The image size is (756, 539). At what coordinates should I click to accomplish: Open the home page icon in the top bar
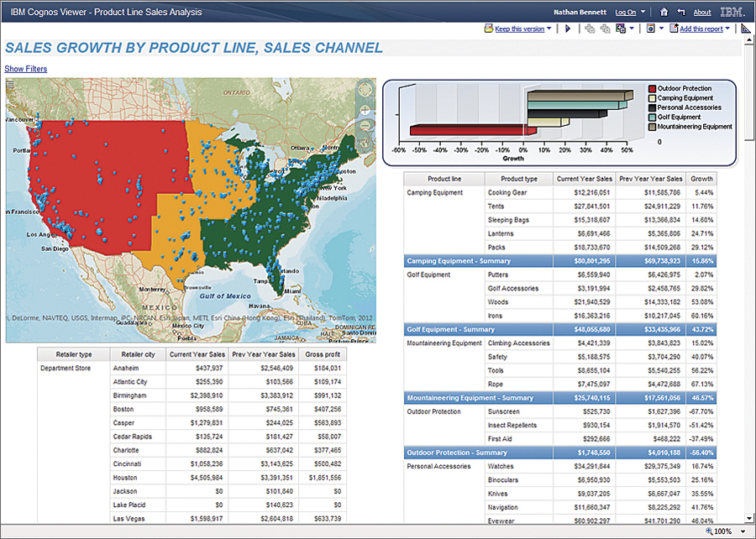tap(664, 12)
